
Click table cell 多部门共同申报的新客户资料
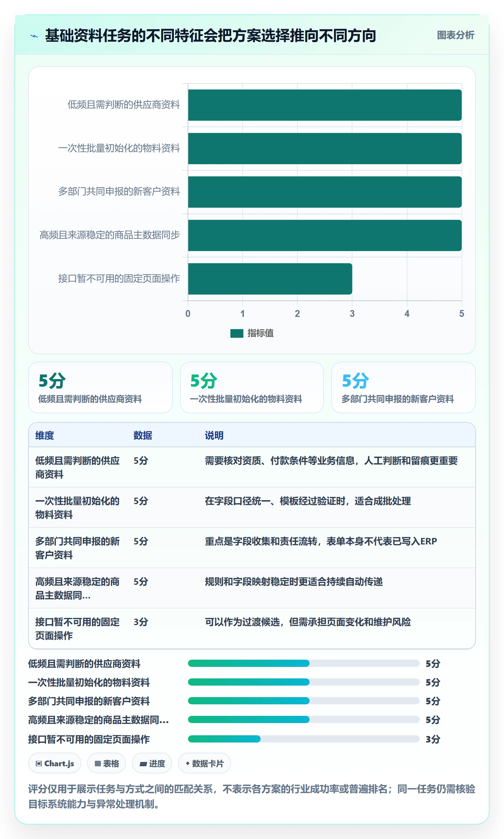pos(77,548)
